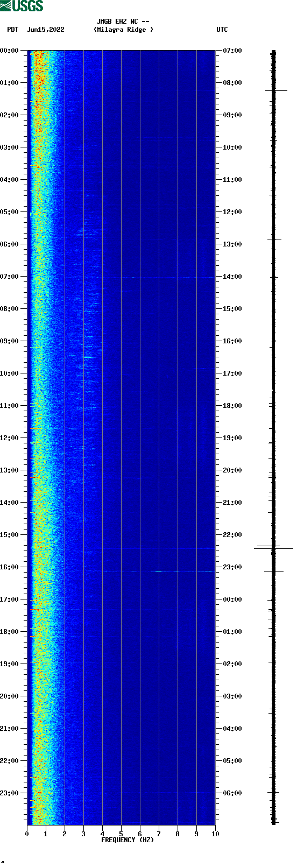The height and width of the screenshot is (868, 297).
Task: Click the (Milagra Ridge ) subtitle
Action: tap(123, 30)
